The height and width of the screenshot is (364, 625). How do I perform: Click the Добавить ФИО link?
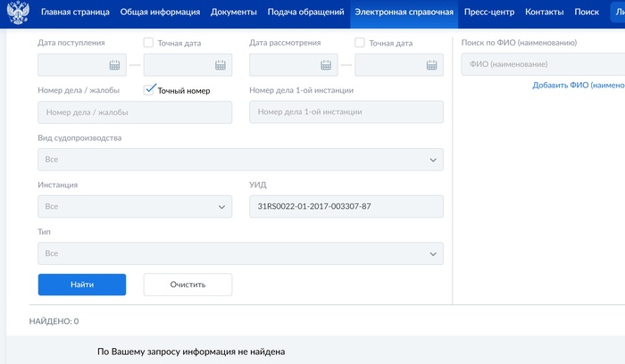coord(578,85)
